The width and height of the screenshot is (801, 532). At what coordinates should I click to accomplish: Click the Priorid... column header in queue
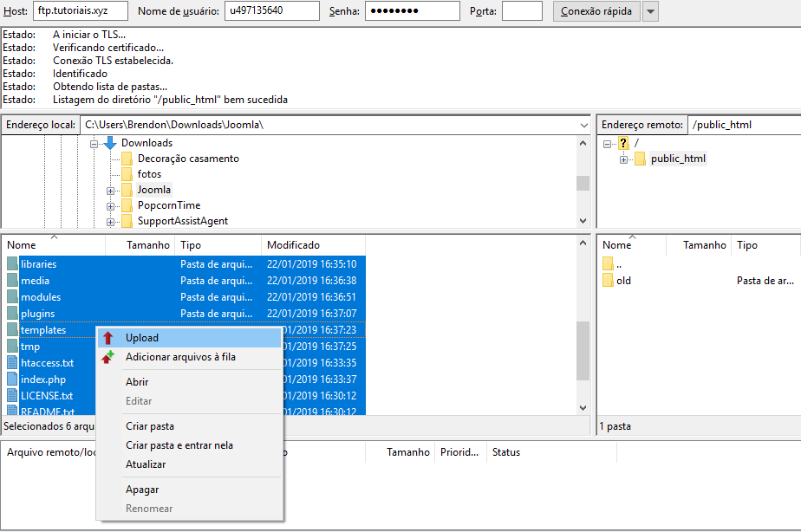coord(460,452)
